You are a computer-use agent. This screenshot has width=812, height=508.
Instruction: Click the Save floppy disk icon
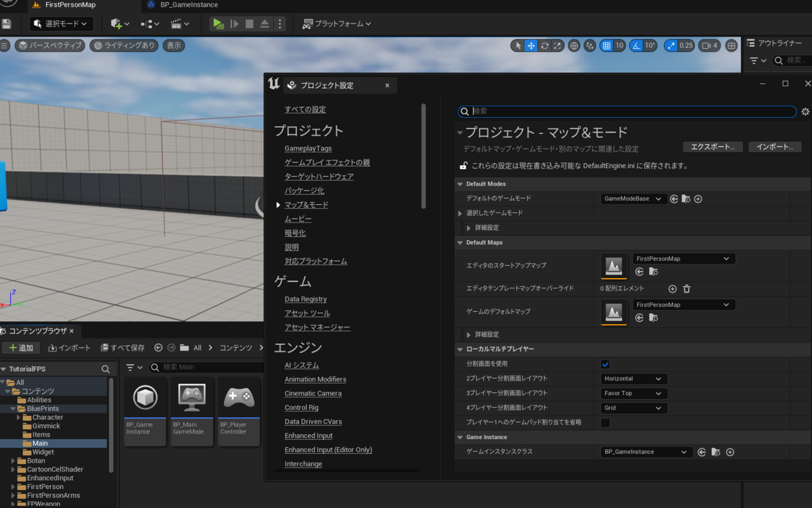6,24
